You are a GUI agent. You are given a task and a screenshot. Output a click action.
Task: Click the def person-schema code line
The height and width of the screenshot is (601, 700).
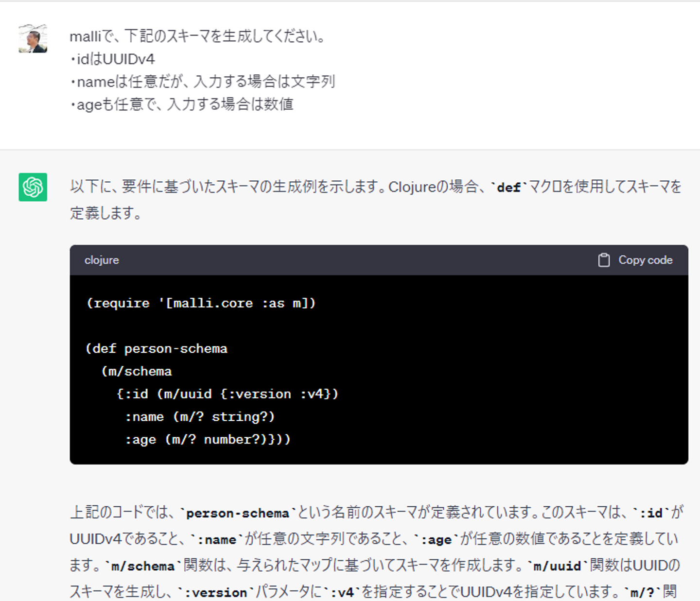point(157,349)
